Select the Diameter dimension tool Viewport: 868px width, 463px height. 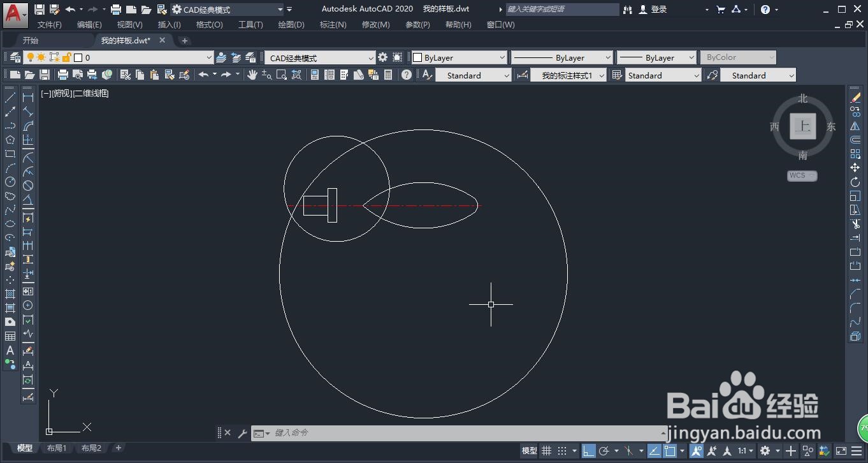[x=28, y=185]
